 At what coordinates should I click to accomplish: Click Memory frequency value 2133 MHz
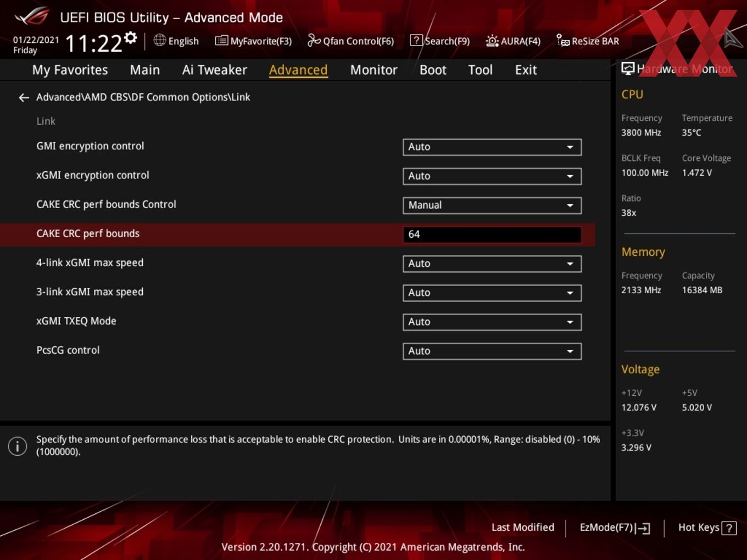tap(641, 290)
